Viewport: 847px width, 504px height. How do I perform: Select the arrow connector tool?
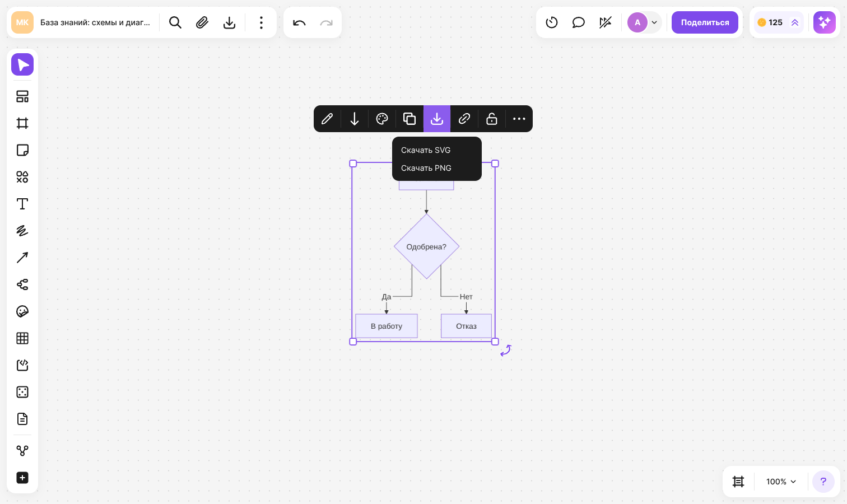pos(22,258)
